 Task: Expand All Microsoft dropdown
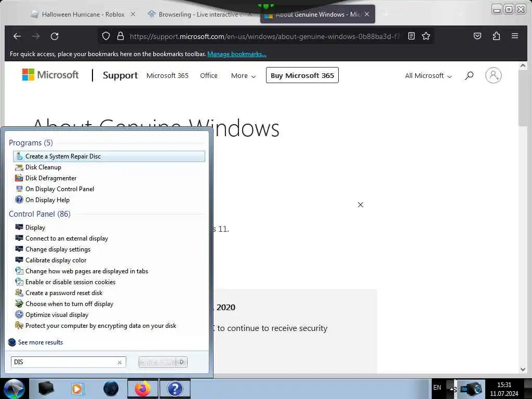point(428,76)
